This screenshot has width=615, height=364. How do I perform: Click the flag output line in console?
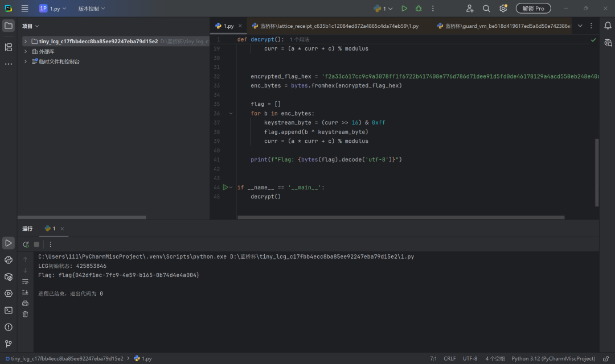pyautogui.click(x=119, y=275)
